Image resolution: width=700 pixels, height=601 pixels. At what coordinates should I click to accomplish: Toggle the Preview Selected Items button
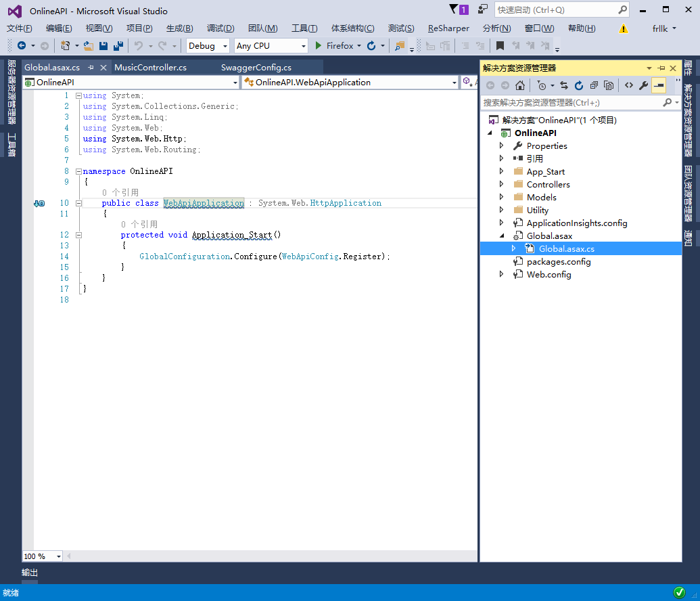point(659,85)
